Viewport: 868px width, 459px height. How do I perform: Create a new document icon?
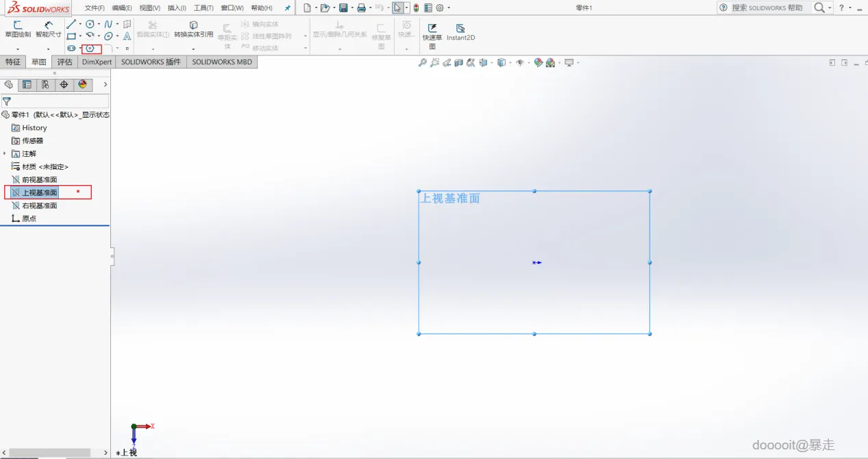(307, 8)
